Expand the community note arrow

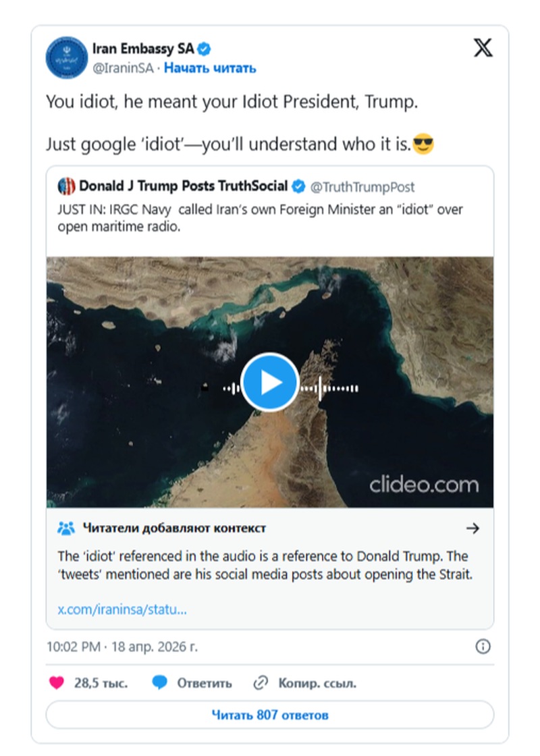473,528
